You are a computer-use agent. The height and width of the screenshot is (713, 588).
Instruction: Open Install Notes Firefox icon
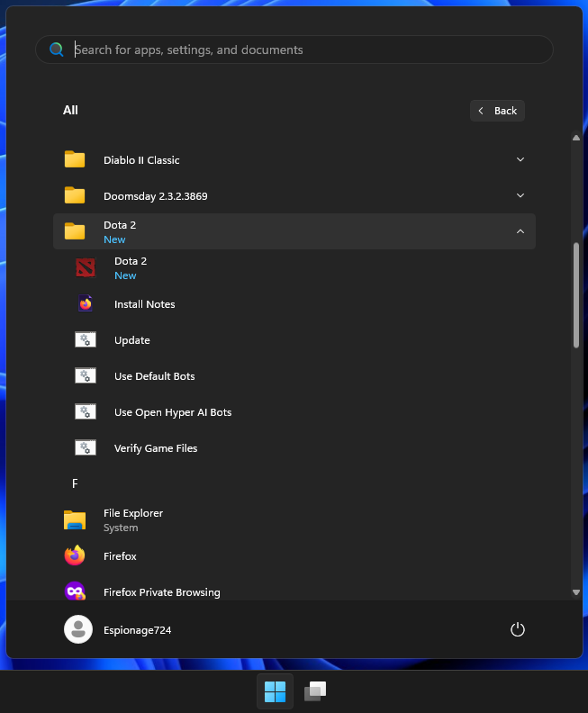click(86, 304)
